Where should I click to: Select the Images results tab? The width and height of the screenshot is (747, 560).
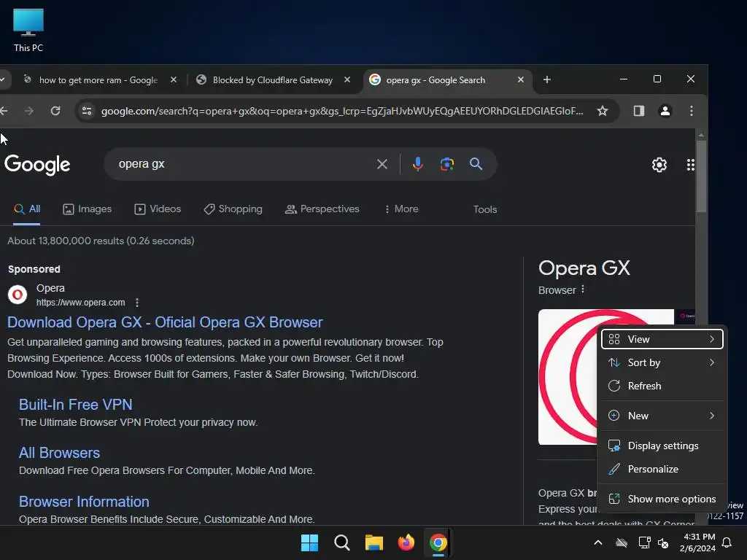pos(88,209)
